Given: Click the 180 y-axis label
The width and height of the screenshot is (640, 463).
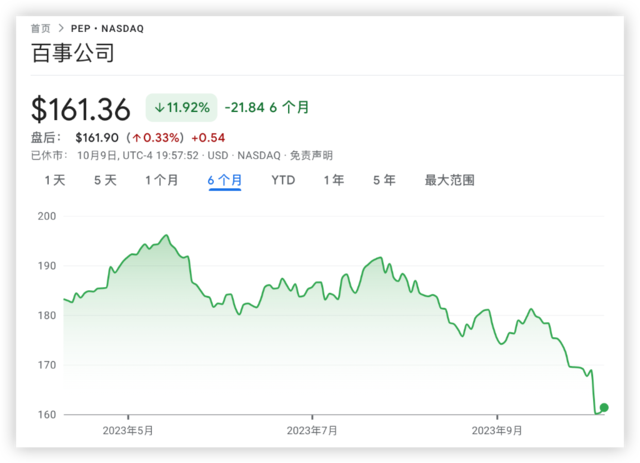Looking at the screenshot, I should click(47, 315).
